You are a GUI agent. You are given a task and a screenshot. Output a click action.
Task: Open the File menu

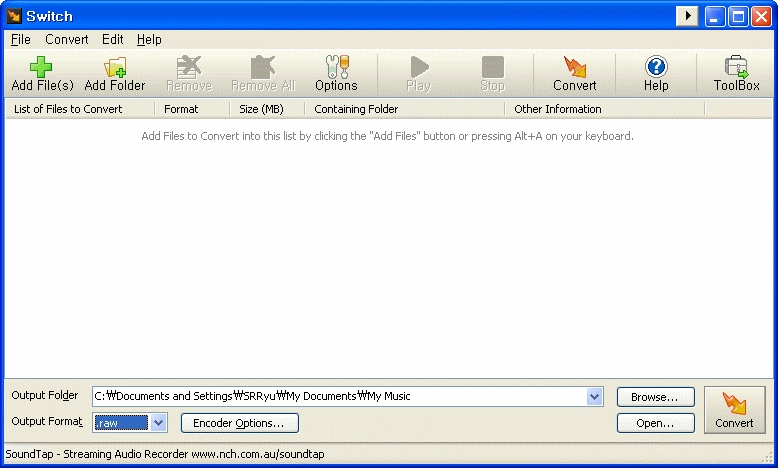[x=21, y=39]
